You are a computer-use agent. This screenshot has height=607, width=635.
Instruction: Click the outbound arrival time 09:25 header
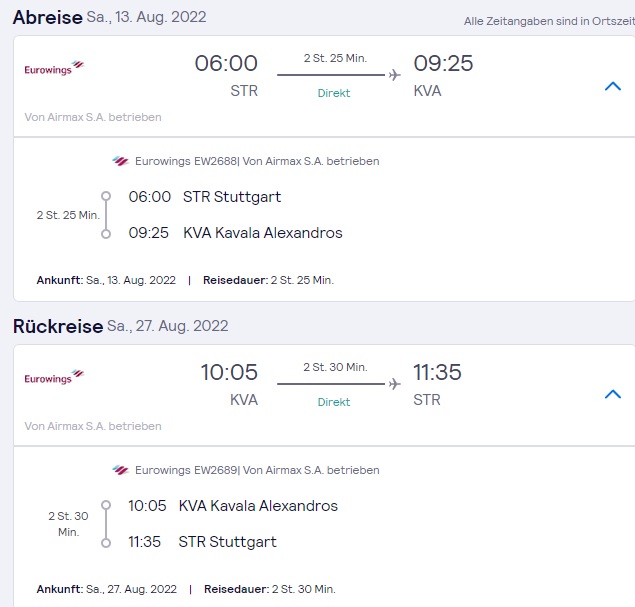(x=443, y=64)
